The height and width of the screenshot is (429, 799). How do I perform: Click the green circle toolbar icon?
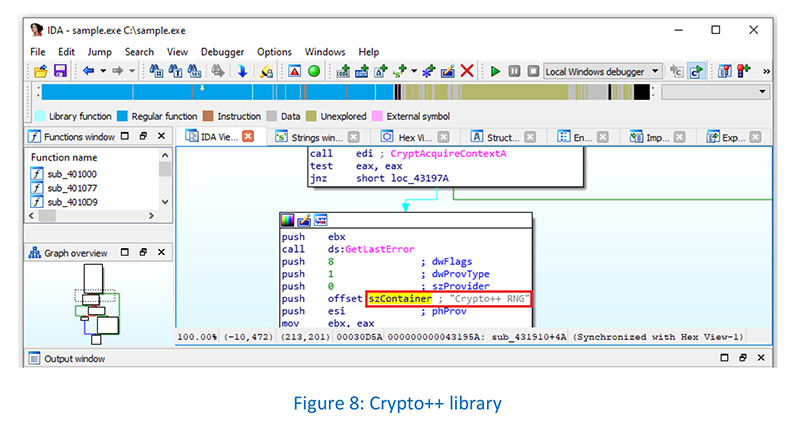pos(314,71)
